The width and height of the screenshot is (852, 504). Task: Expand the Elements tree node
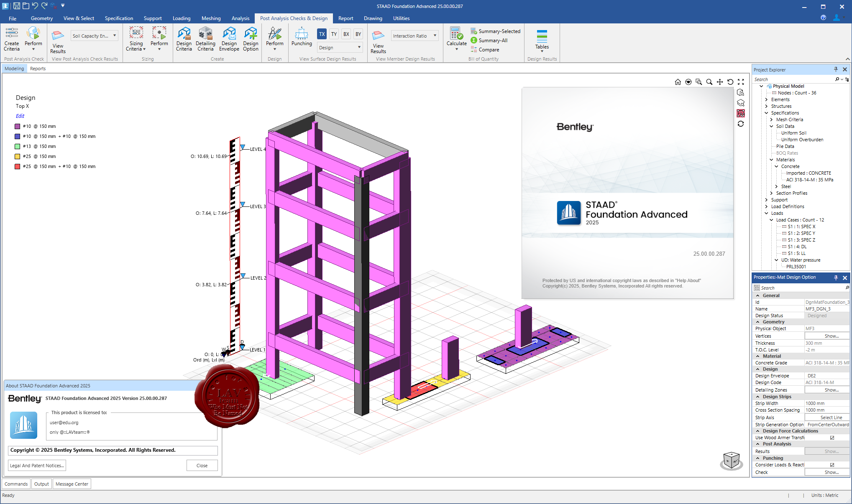(x=766, y=99)
